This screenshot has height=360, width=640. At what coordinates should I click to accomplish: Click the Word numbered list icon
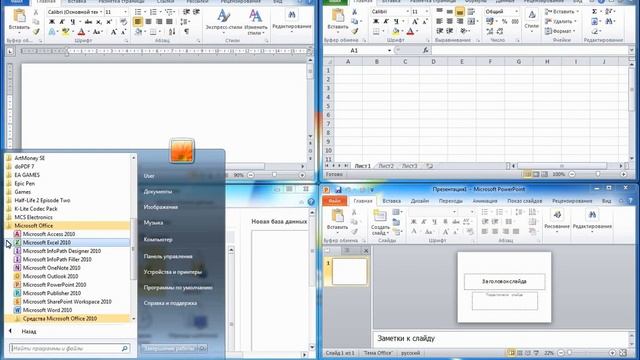click(x=153, y=12)
